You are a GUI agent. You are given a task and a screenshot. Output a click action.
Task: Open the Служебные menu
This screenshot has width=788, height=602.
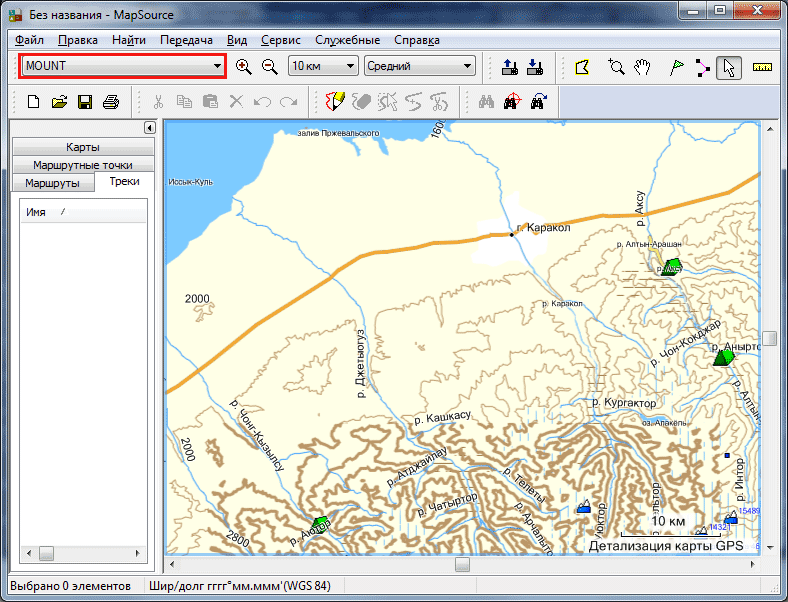tap(347, 40)
